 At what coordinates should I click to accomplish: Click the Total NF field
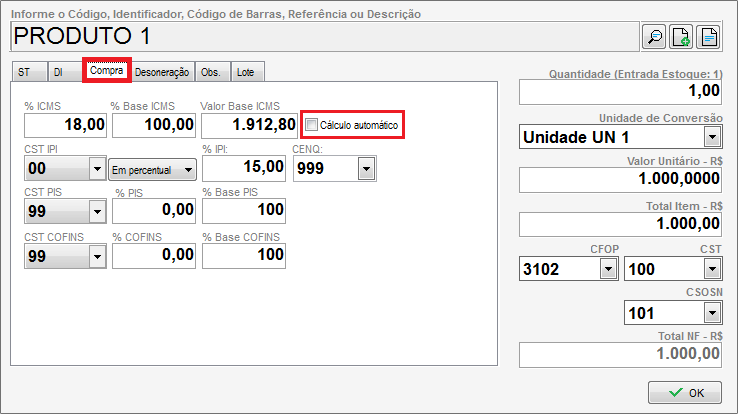pyautogui.click(x=620, y=354)
